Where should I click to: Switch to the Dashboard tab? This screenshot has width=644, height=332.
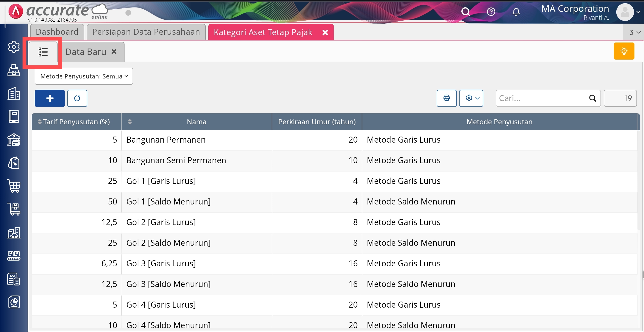(x=57, y=32)
